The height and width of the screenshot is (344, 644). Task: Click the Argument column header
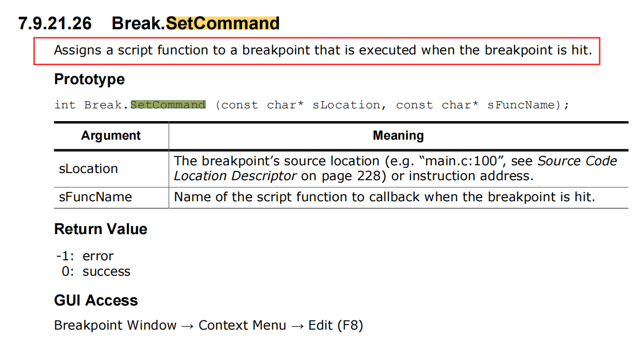click(x=111, y=136)
